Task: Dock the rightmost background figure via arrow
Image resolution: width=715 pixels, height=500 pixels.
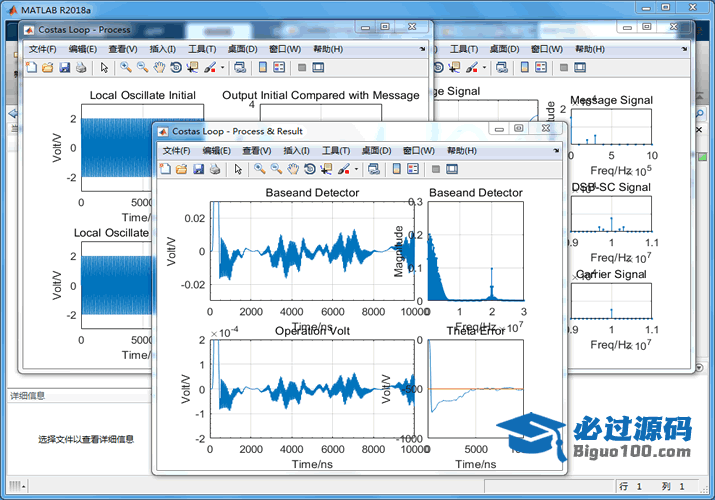Action: 684,49
